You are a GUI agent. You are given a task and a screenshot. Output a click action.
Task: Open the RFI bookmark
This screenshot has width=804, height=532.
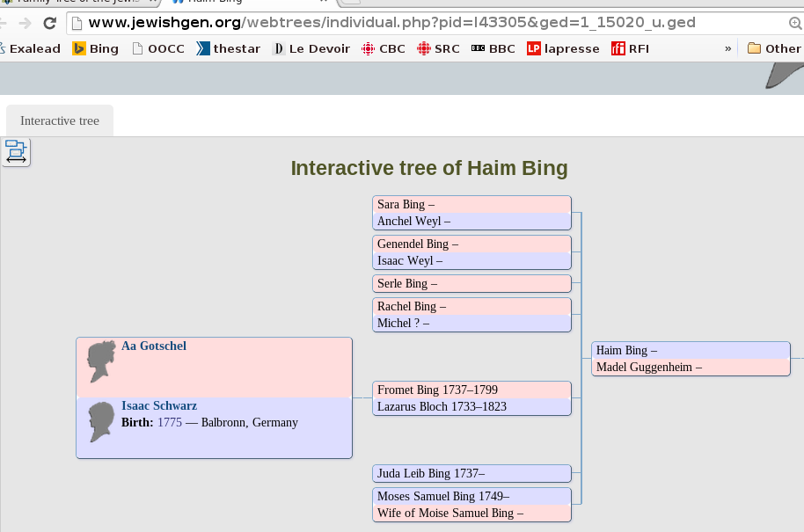pyautogui.click(x=630, y=48)
